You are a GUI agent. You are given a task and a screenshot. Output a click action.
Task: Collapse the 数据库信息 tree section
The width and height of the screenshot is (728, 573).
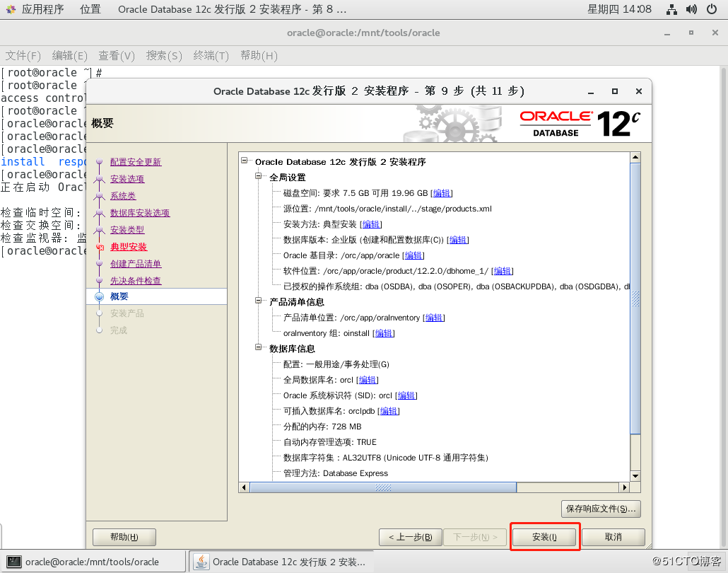point(258,347)
